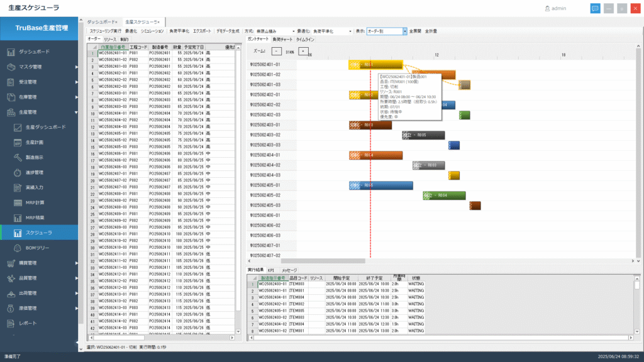
Task: Expand the マスタ管理 submenu arrow
Action: 76,67
